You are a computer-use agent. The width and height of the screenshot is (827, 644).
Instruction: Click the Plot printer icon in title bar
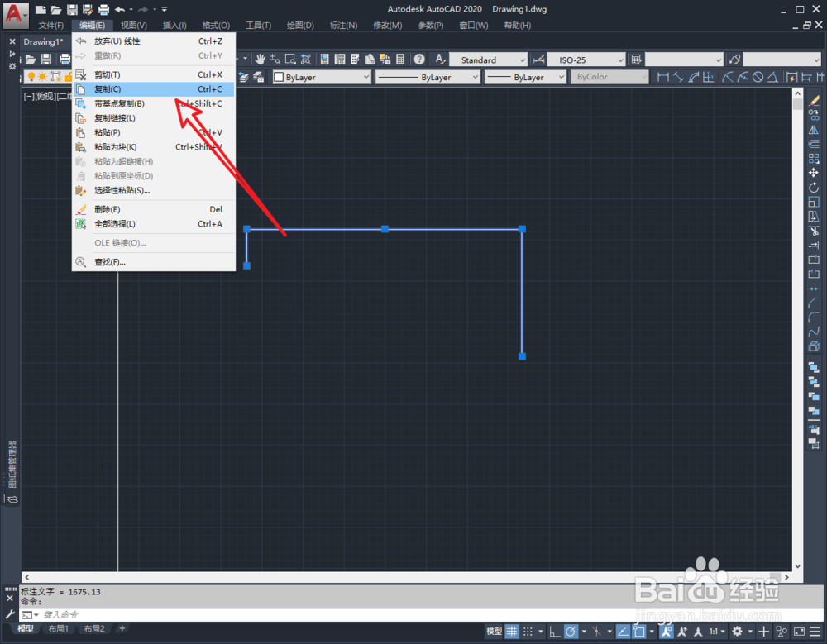[x=104, y=9]
